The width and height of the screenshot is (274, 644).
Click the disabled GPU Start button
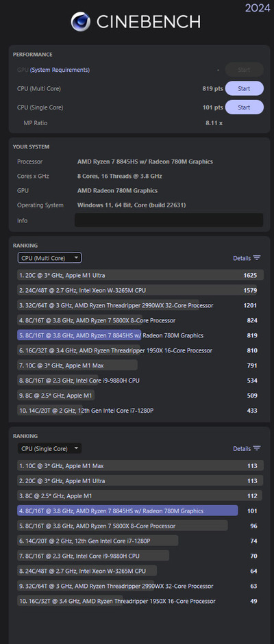click(244, 70)
